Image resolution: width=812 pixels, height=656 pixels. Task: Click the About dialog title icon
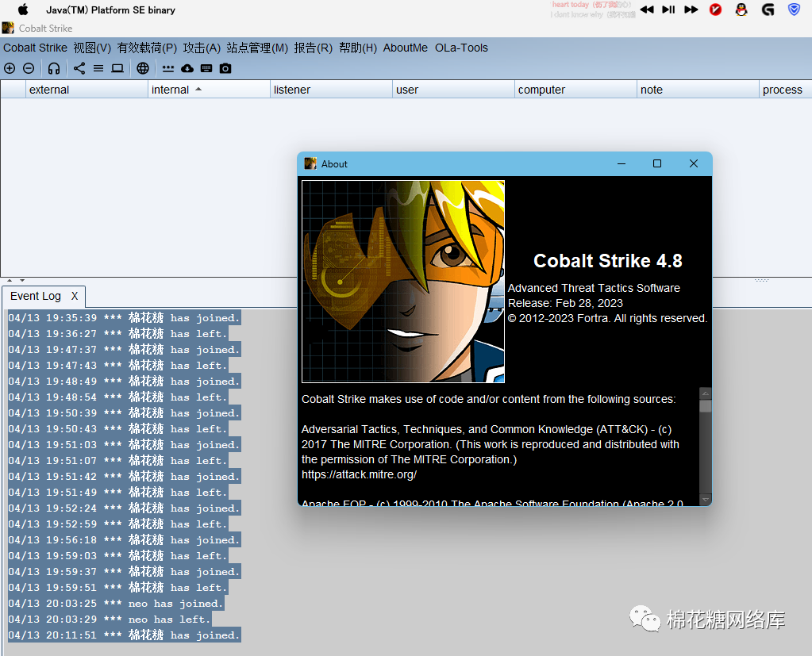pos(310,163)
